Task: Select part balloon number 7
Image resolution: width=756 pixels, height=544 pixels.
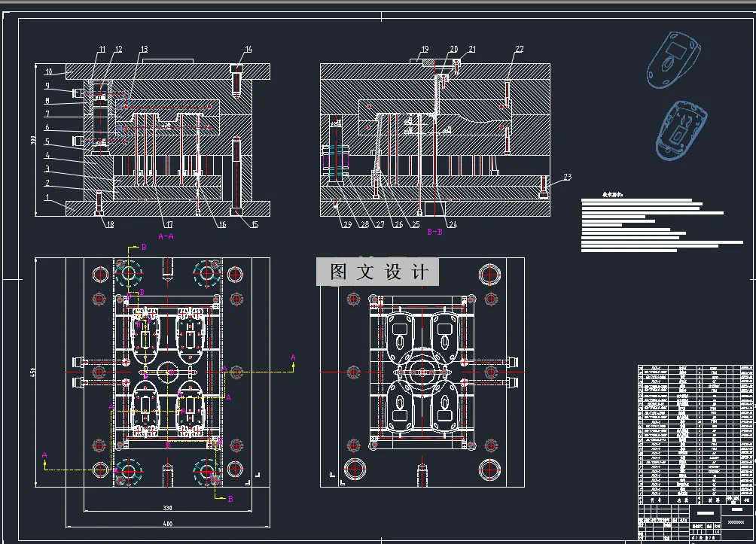Action: click(x=47, y=114)
